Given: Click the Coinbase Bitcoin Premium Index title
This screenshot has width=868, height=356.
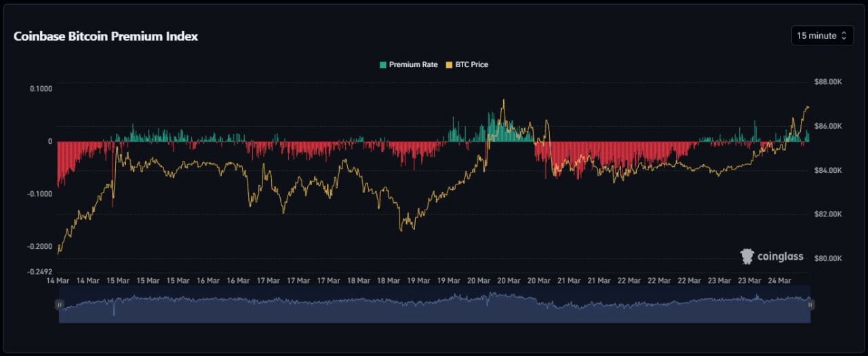Looking at the screenshot, I should pos(106,37).
